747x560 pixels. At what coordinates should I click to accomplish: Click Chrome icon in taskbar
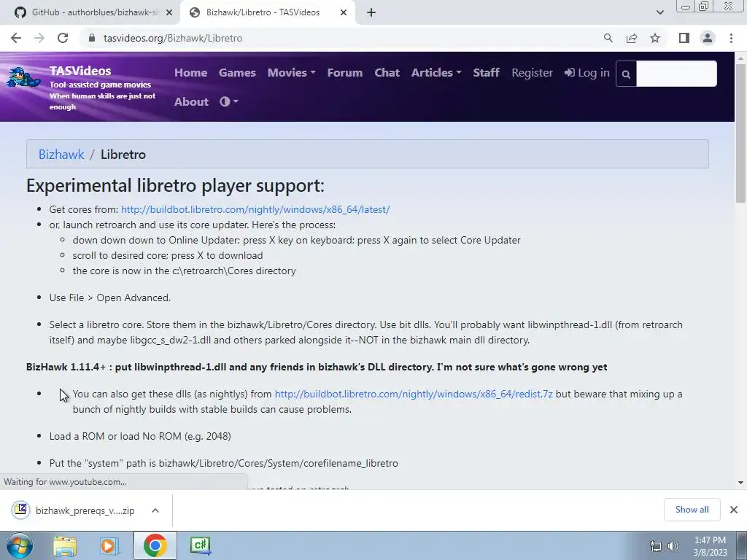point(155,545)
